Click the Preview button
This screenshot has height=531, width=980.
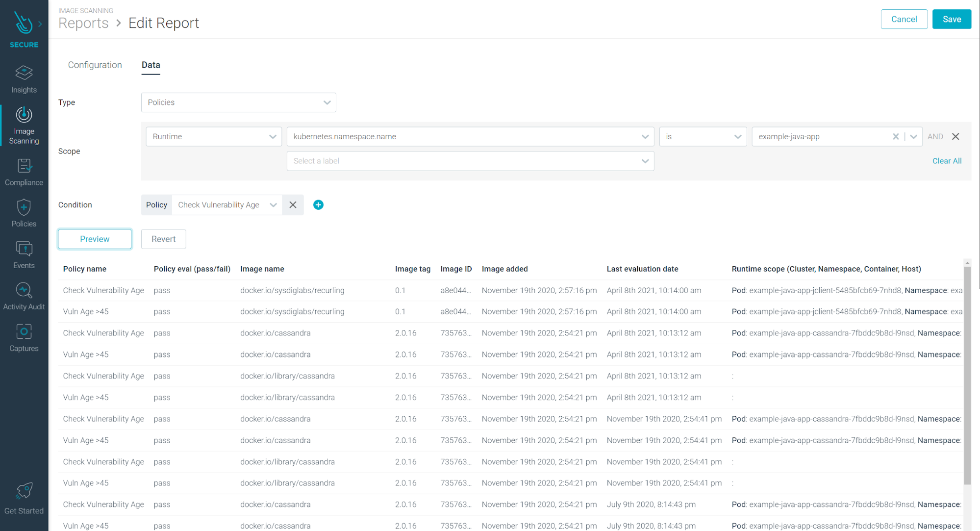point(95,239)
